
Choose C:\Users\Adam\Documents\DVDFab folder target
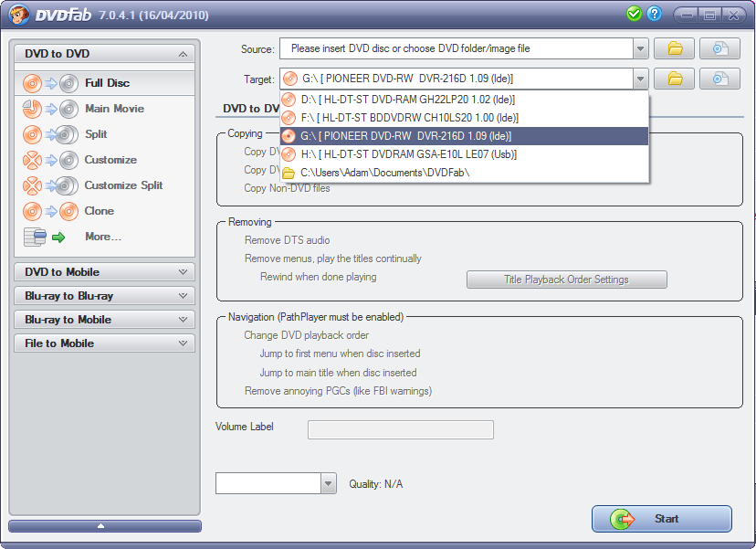pyautogui.click(x=465, y=173)
